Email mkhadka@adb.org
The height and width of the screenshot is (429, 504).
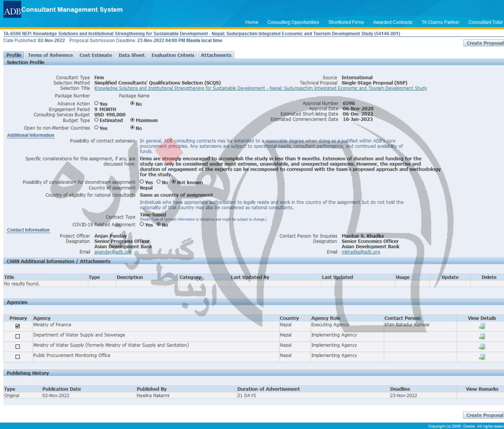pyautogui.click(x=361, y=252)
